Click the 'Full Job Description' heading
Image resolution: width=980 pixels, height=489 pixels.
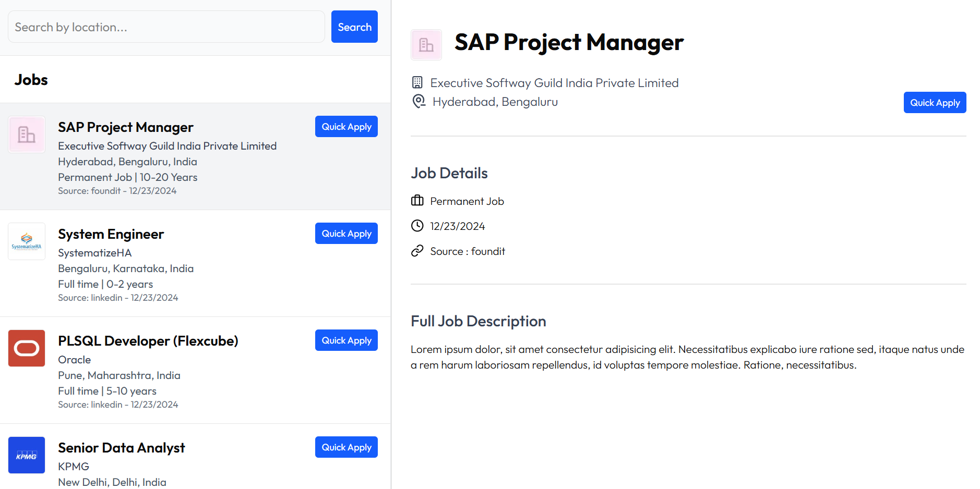(479, 321)
